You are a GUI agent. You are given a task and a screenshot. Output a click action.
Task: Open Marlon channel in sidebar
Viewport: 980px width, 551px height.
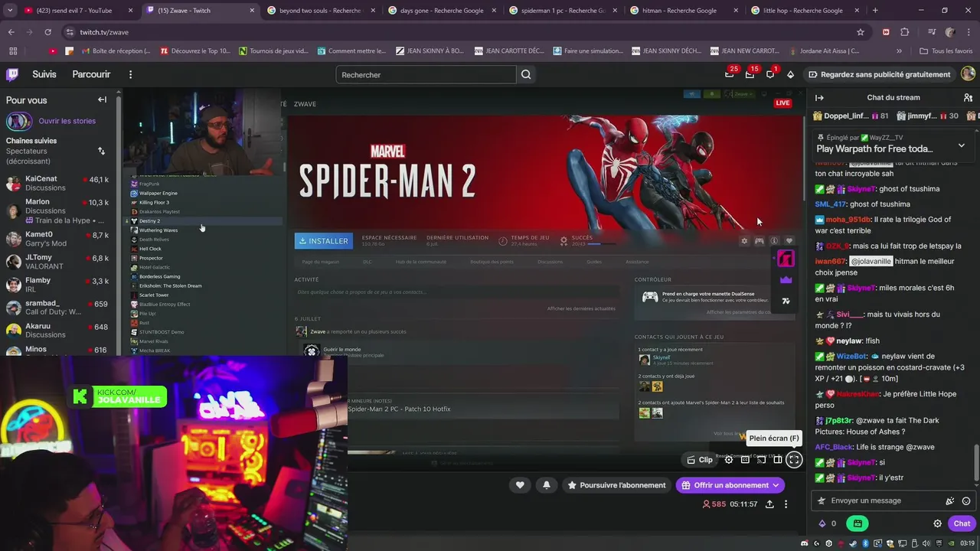point(57,210)
